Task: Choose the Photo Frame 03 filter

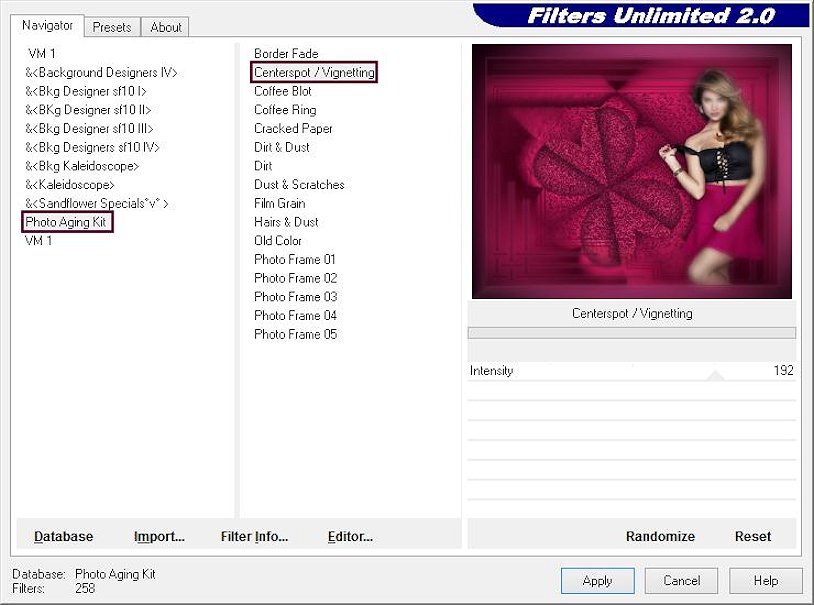Action: [x=295, y=297]
